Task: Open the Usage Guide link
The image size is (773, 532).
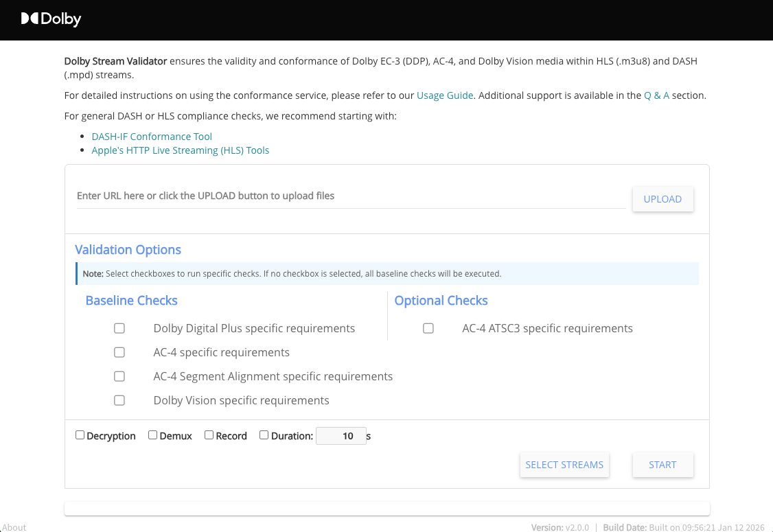Action: click(x=445, y=95)
